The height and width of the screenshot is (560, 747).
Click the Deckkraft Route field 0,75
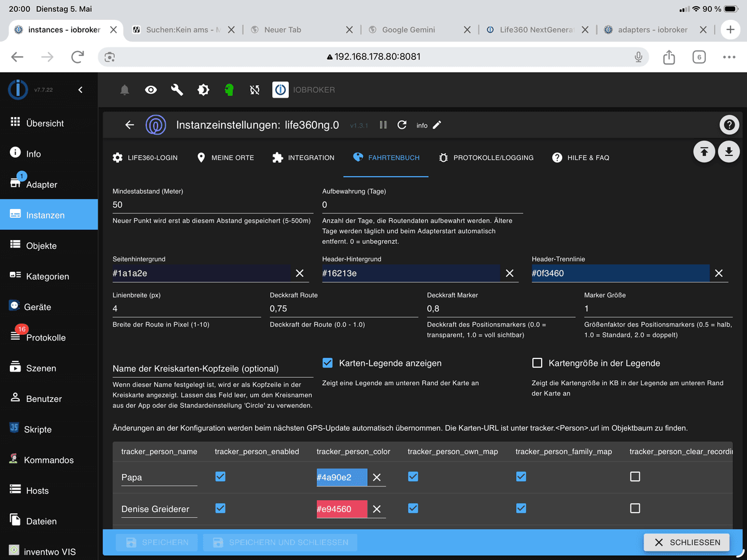click(344, 309)
